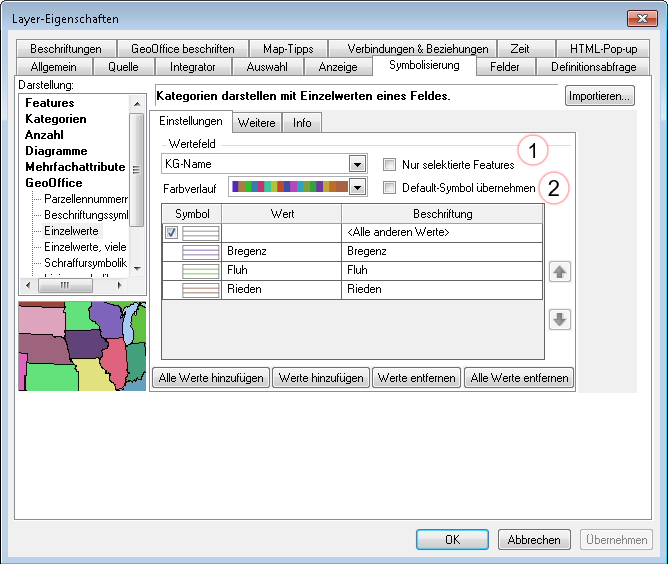Click the move-down arrow button
This screenshot has height=564, width=669.
pos(561,320)
